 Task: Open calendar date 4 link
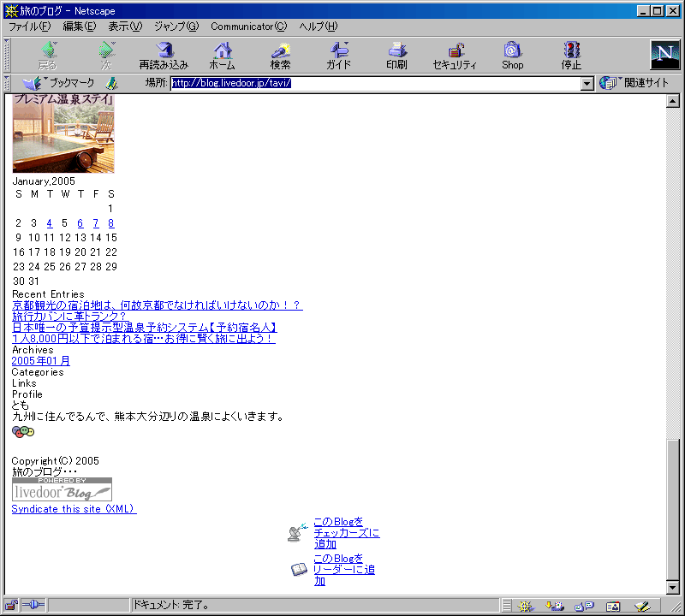click(50, 223)
